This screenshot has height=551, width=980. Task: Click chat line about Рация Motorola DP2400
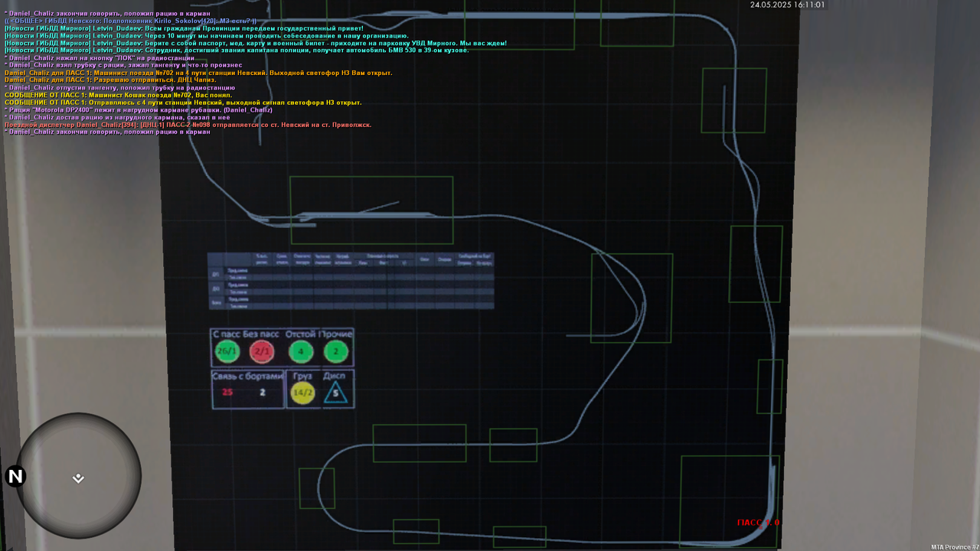coord(139,110)
